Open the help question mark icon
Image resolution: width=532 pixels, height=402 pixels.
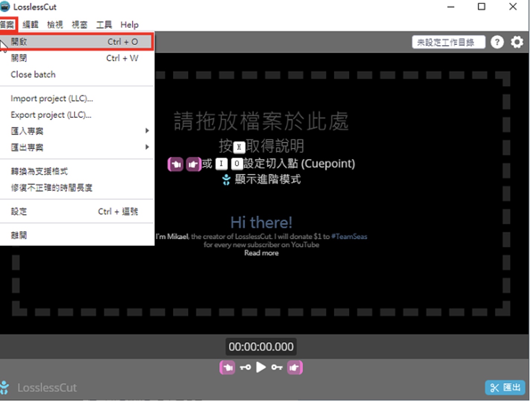[x=497, y=42]
